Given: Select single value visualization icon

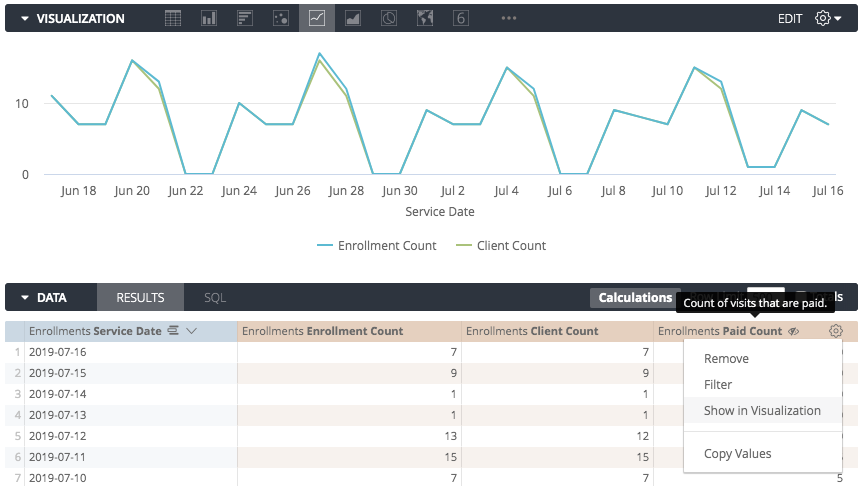Looking at the screenshot, I should click(x=461, y=18).
